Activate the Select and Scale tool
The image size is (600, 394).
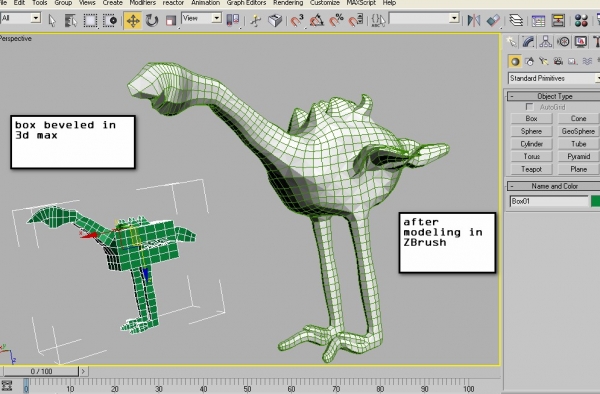coord(171,20)
